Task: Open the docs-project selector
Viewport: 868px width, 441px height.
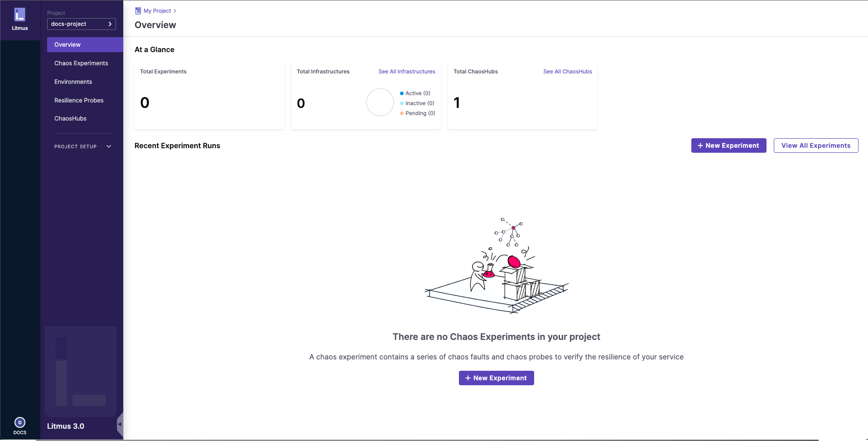Action: [82, 24]
